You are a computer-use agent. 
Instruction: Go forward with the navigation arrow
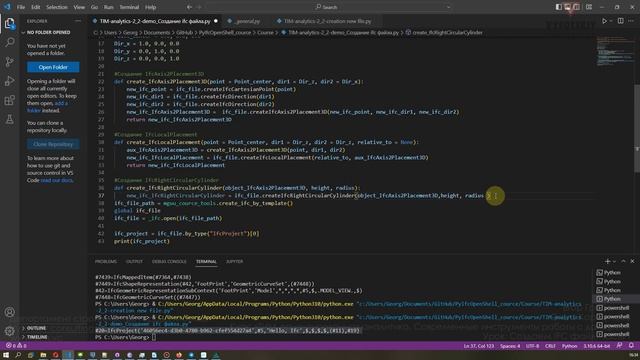click(199, 7)
